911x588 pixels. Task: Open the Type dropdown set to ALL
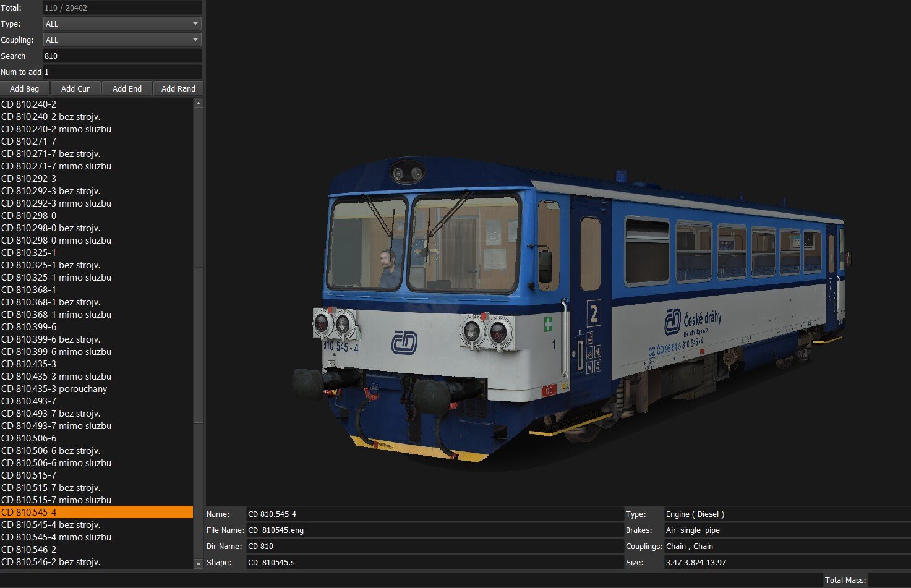(x=122, y=23)
